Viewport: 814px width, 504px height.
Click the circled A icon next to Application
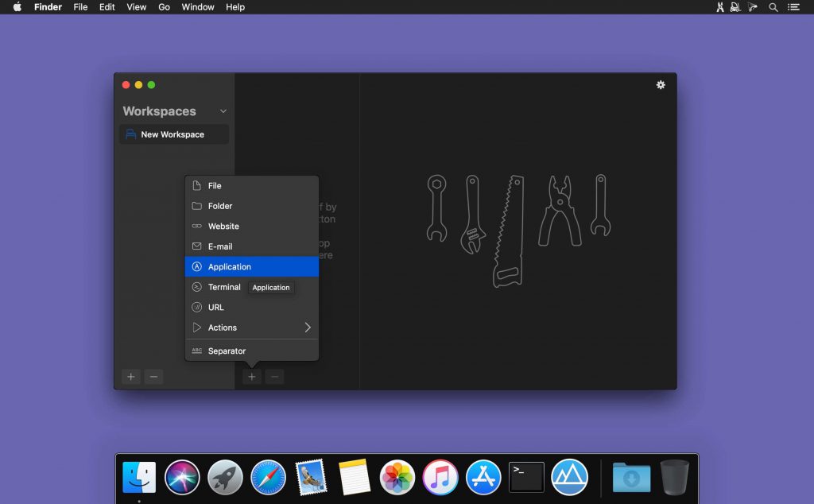[196, 266]
